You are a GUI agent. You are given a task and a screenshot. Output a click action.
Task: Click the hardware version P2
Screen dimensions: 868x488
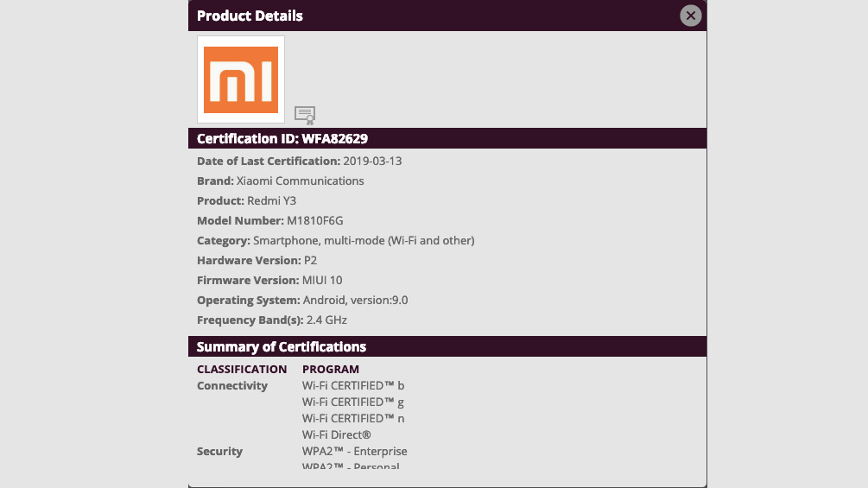(311, 261)
